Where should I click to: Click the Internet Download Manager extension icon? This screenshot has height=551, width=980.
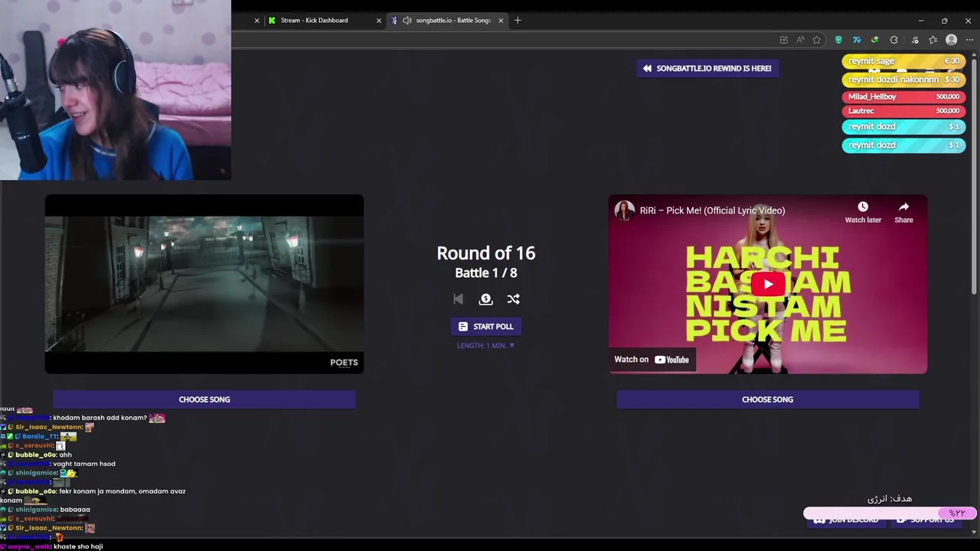[875, 40]
